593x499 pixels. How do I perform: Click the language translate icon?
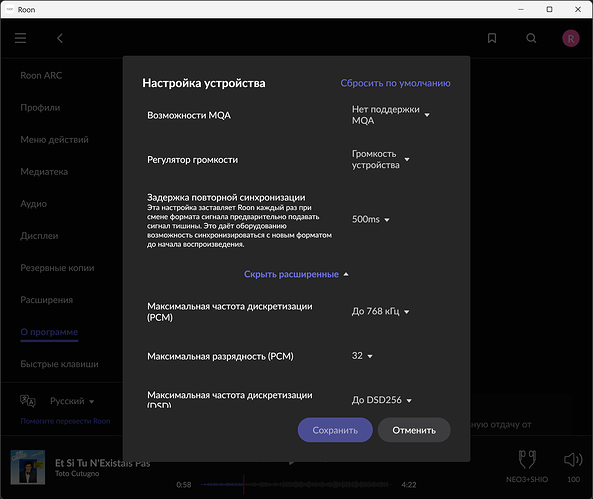[x=28, y=401]
